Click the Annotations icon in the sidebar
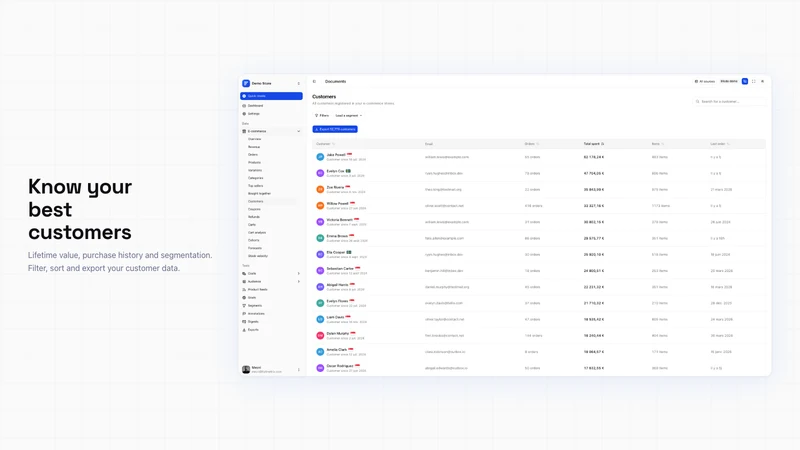800x450 pixels. [x=244, y=314]
